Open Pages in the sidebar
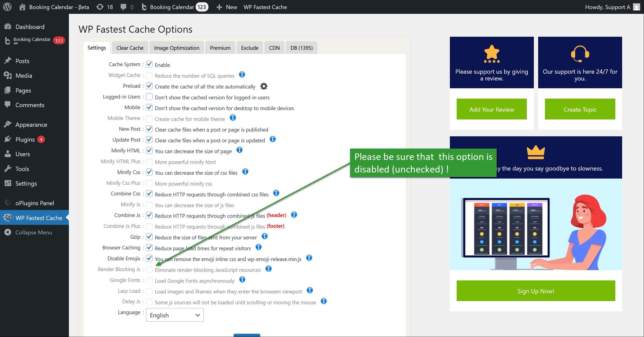Image resolution: width=644 pixels, height=337 pixels. (x=23, y=90)
